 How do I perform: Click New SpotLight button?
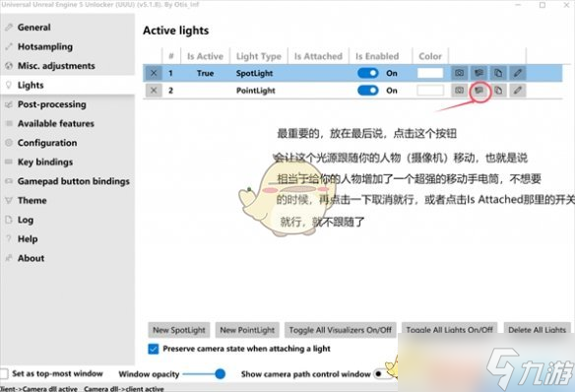179,330
